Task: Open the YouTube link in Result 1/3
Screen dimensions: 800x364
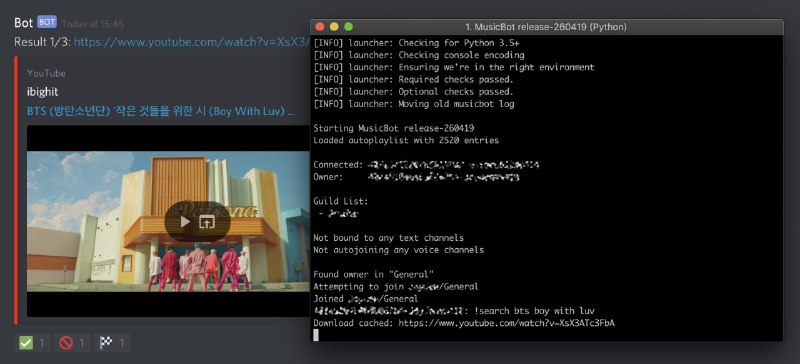Action: (x=192, y=42)
